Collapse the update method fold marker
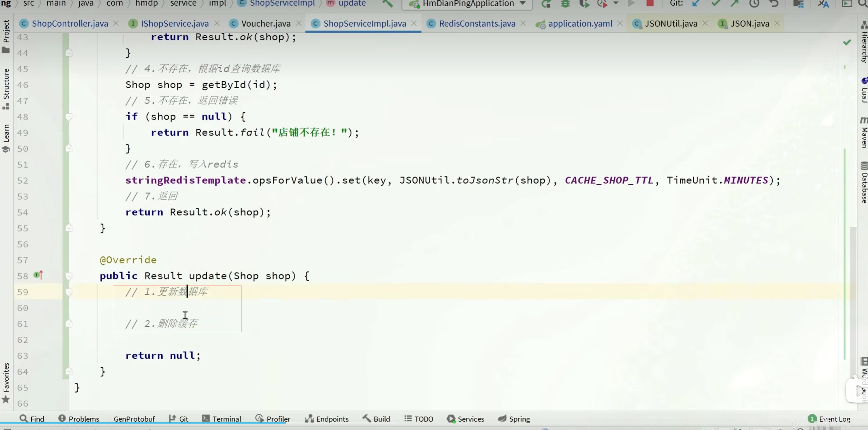 click(x=69, y=276)
